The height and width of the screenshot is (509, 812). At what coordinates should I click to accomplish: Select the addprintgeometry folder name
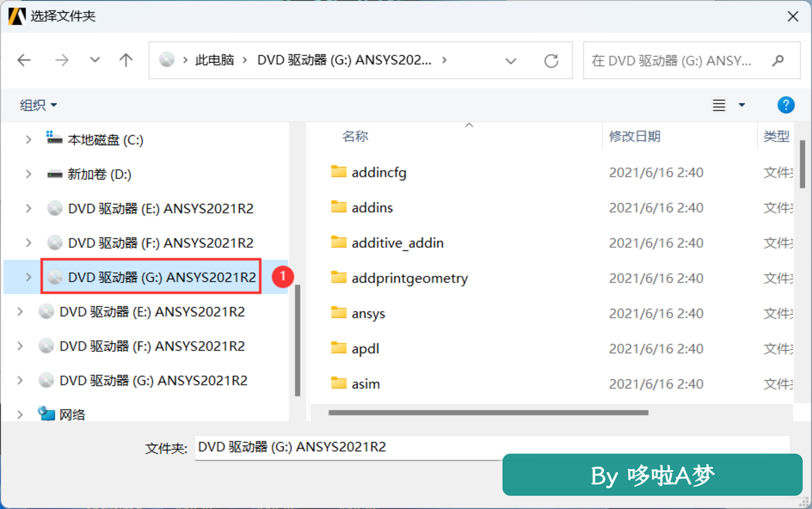click(410, 278)
